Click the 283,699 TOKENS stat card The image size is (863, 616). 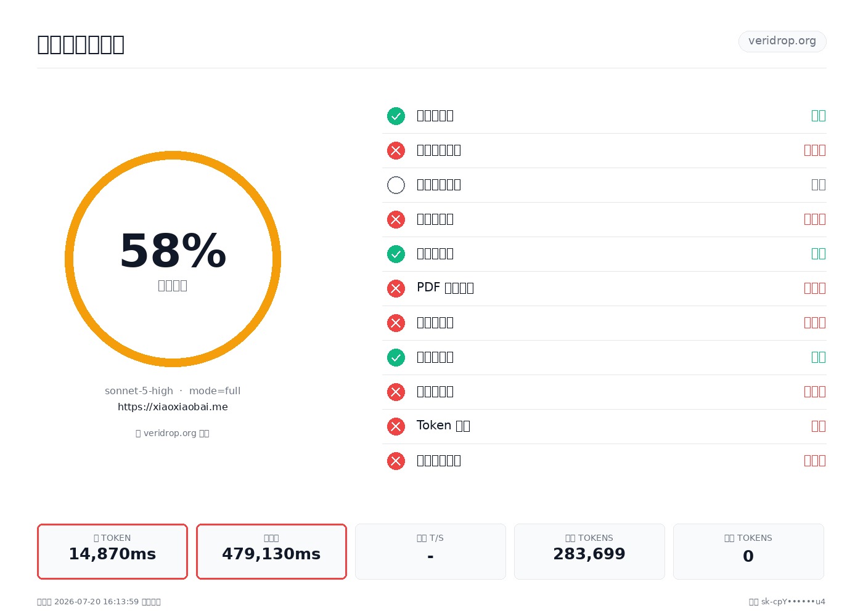[589, 551]
